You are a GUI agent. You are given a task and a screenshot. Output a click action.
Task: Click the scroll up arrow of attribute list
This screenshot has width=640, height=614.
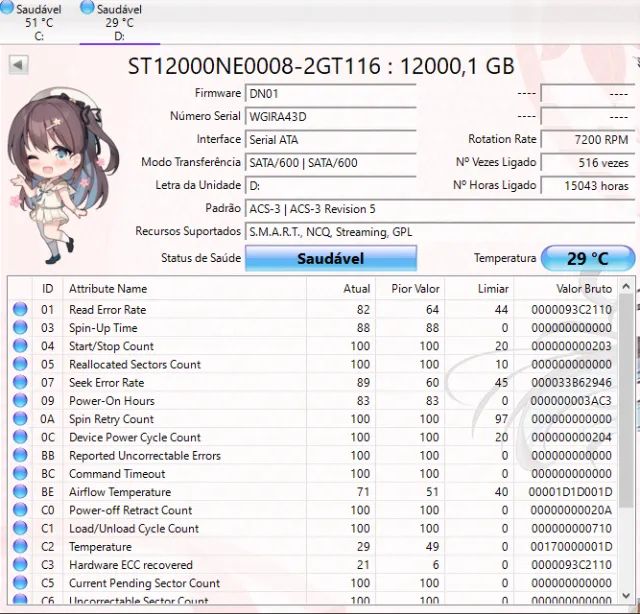[x=626, y=287]
